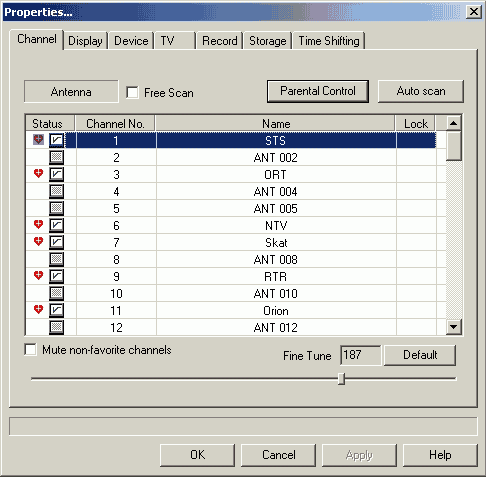Click the Cancel button

278,455
